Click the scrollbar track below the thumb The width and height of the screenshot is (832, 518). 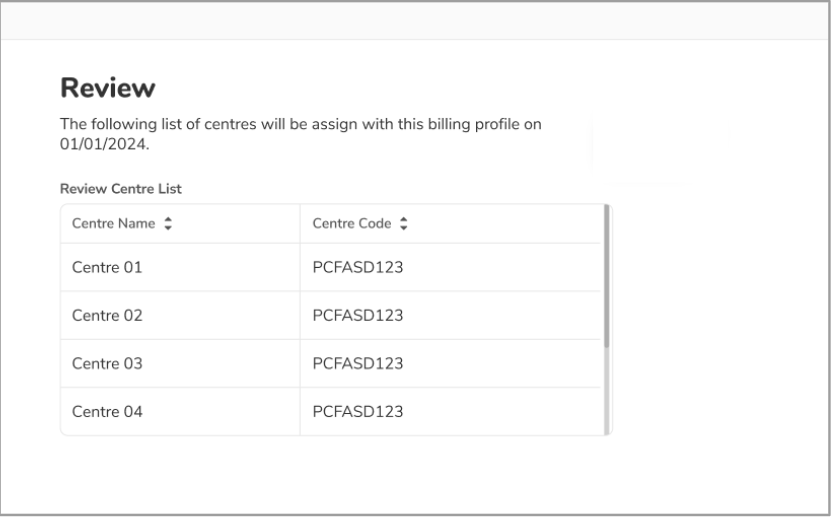(x=607, y=395)
